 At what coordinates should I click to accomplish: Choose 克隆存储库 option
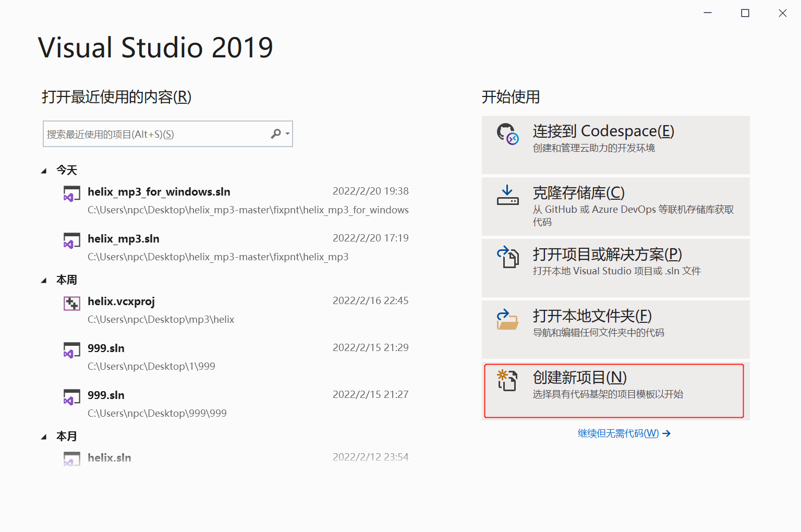tap(616, 207)
